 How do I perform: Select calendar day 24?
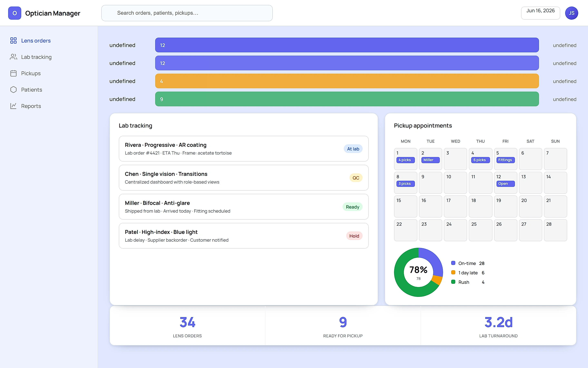click(455, 230)
